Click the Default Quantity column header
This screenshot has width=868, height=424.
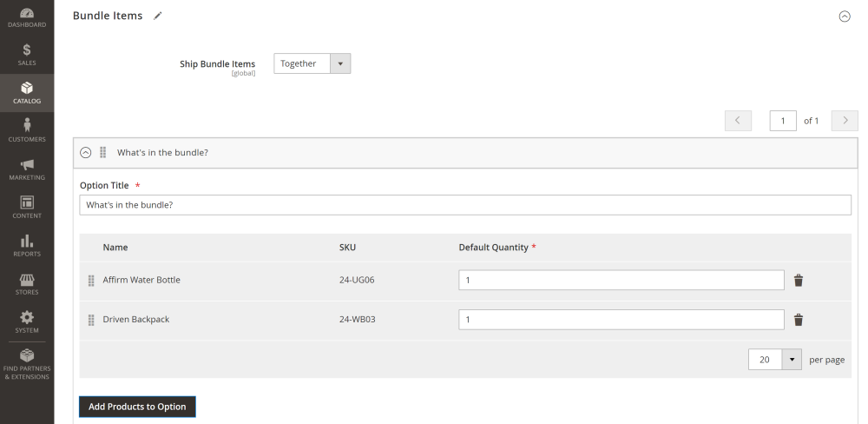[493, 248]
